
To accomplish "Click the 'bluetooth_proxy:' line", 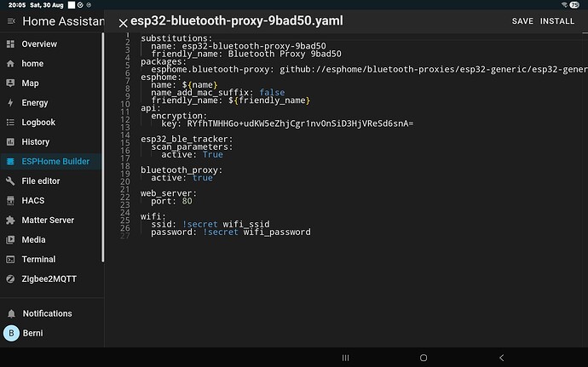I will coord(182,170).
